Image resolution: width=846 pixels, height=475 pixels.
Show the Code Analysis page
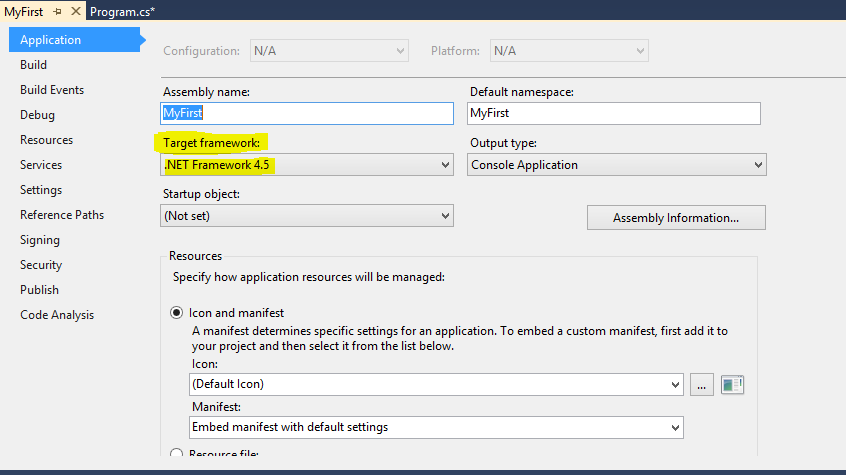click(57, 315)
